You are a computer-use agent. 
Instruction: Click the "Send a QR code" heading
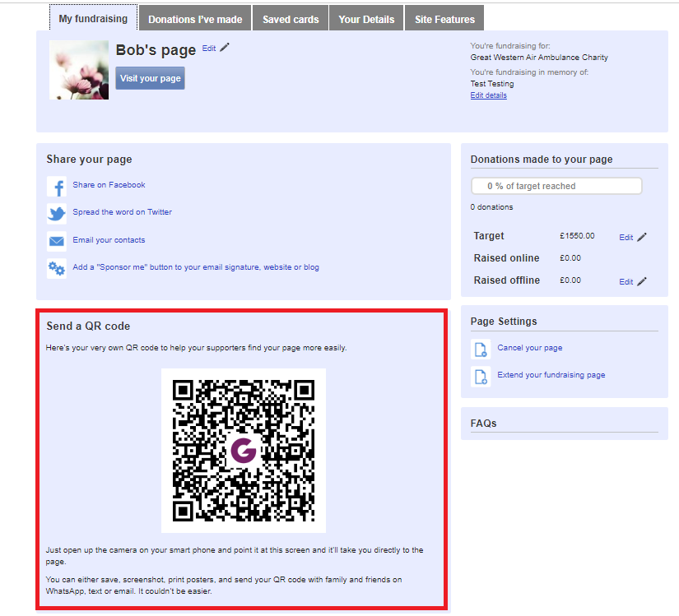88,327
